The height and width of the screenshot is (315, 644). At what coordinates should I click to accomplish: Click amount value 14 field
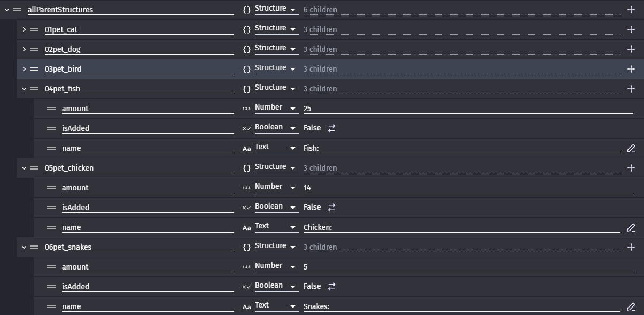coord(468,188)
